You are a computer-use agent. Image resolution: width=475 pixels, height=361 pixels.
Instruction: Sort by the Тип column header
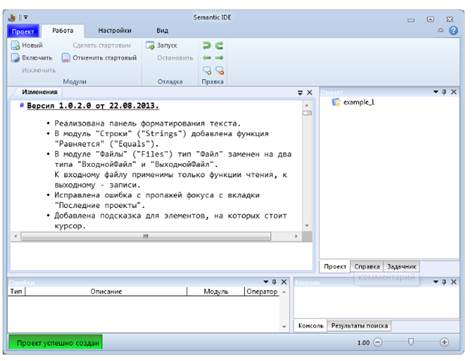16,291
